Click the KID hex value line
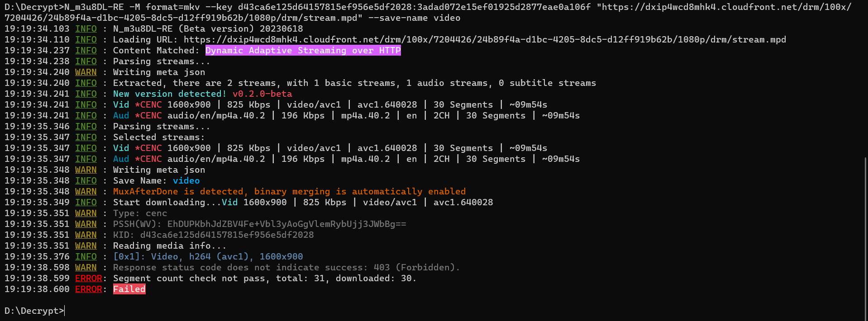This screenshot has width=868, height=321. pos(226,235)
